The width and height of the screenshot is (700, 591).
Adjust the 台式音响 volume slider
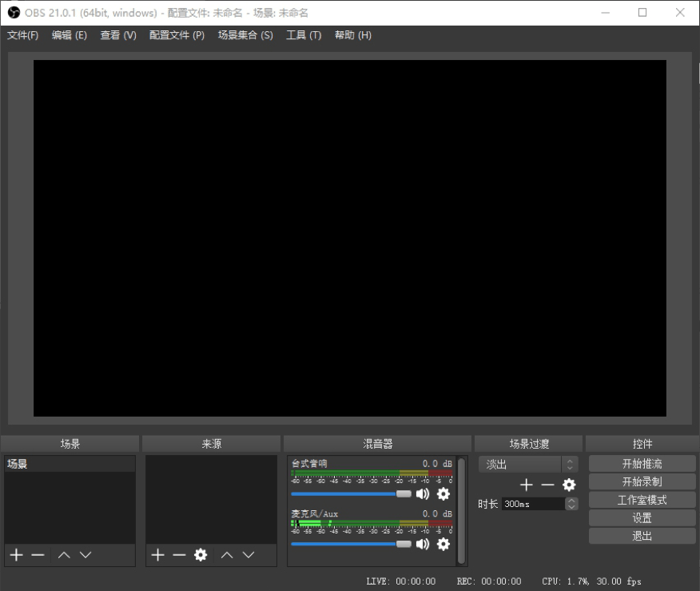tap(351, 493)
